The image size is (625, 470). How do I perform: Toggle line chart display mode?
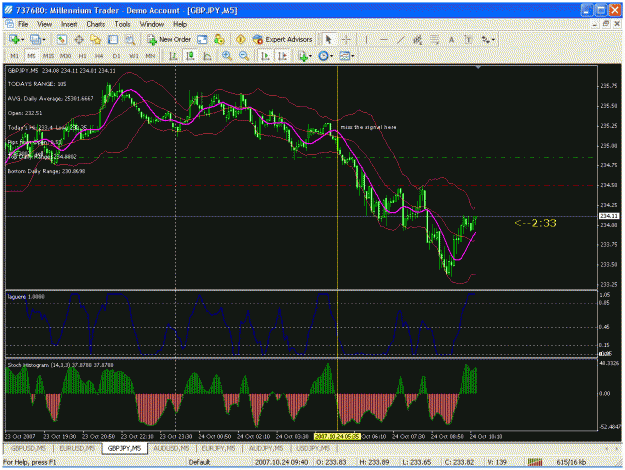point(207,56)
